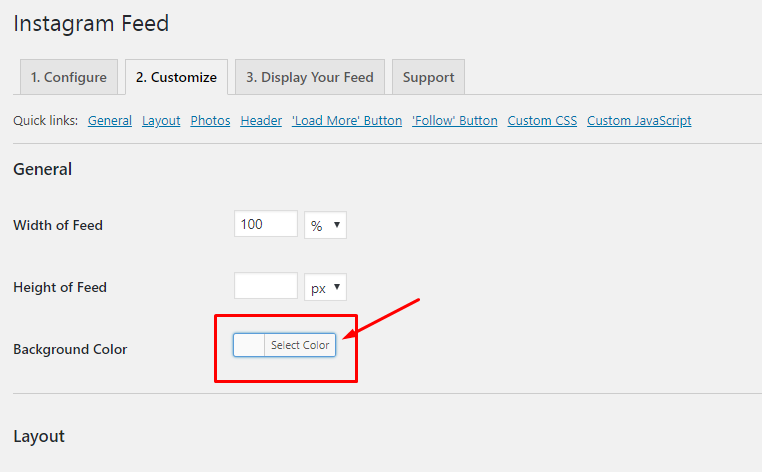Jump to the Custom CSS section link
The image size is (762, 472).
(x=542, y=121)
